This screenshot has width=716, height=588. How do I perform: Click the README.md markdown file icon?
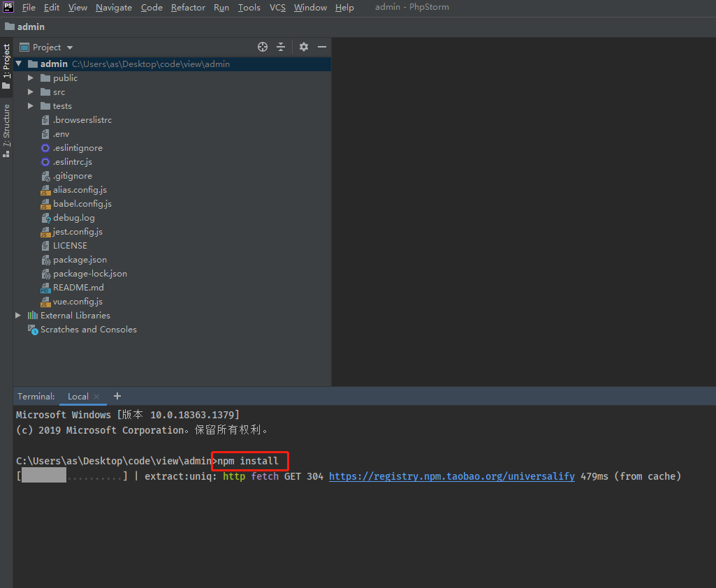pos(45,288)
